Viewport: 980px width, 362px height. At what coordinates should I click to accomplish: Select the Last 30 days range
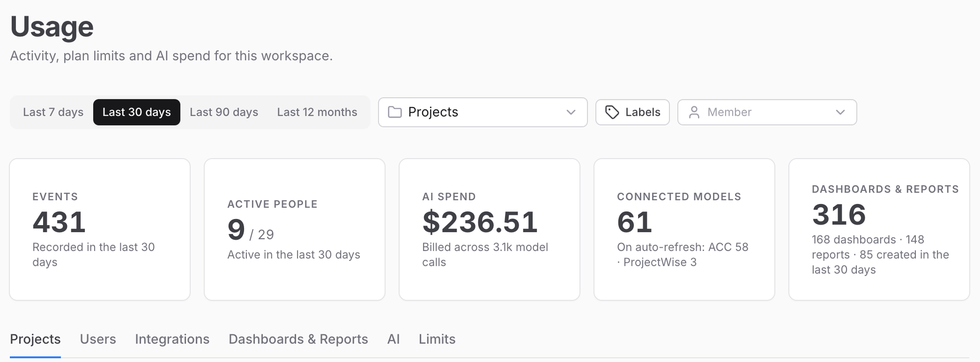tap(137, 112)
